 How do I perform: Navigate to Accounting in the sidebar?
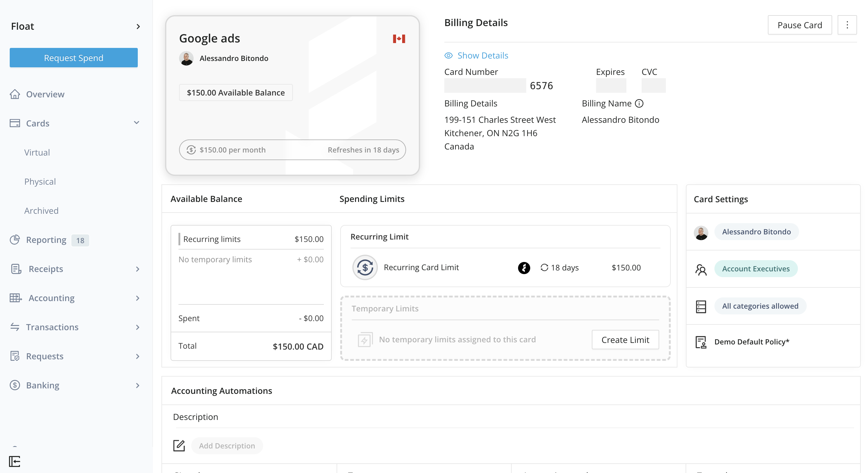pyautogui.click(x=51, y=298)
